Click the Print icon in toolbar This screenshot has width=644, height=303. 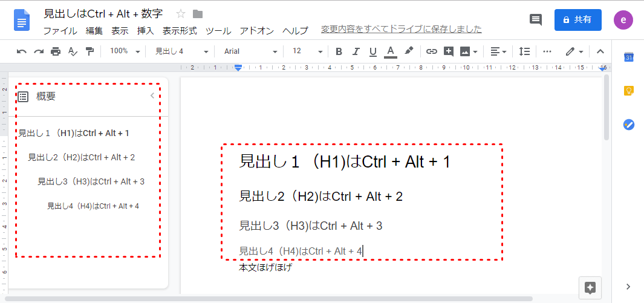tap(56, 51)
